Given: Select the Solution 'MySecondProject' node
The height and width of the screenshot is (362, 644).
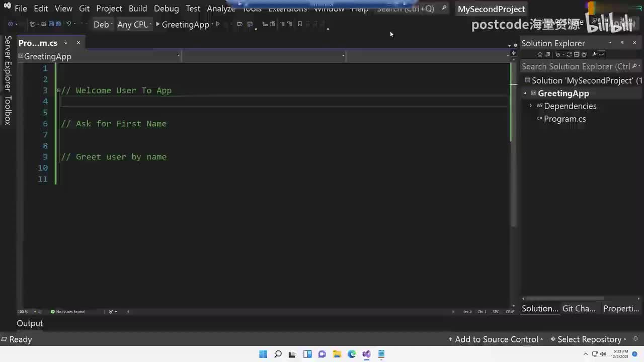Looking at the screenshot, I should 583,80.
